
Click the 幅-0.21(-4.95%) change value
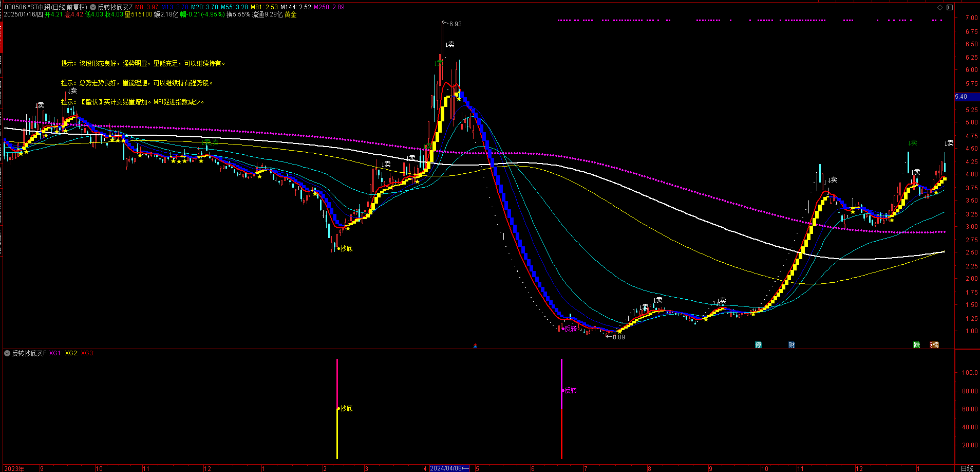202,15
